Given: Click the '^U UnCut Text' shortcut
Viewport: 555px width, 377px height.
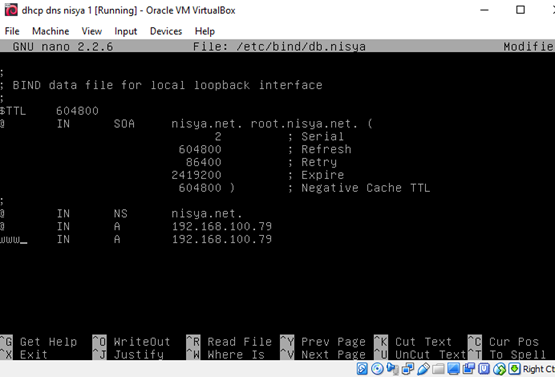Looking at the screenshot, I should (x=420, y=354).
